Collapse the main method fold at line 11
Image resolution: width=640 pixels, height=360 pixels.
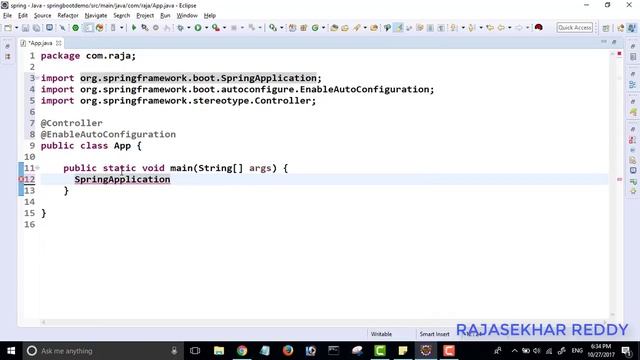(37, 167)
